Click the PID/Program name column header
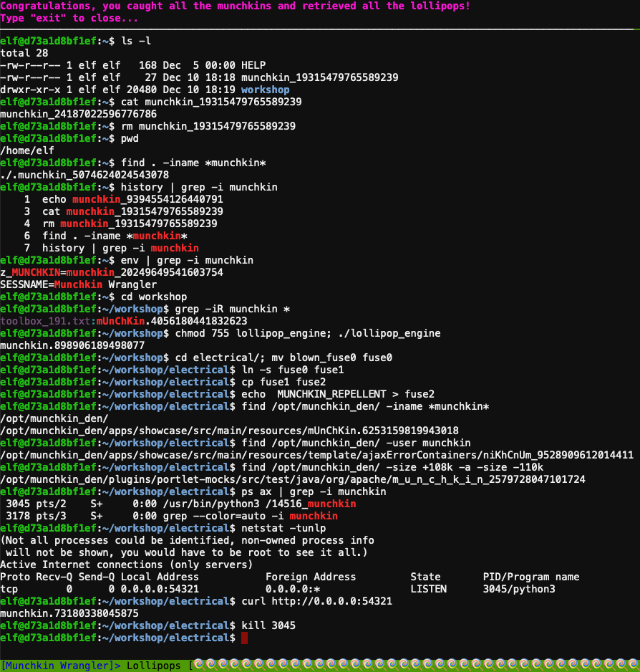This screenshot has width=640, height=672. coord(531,577)
